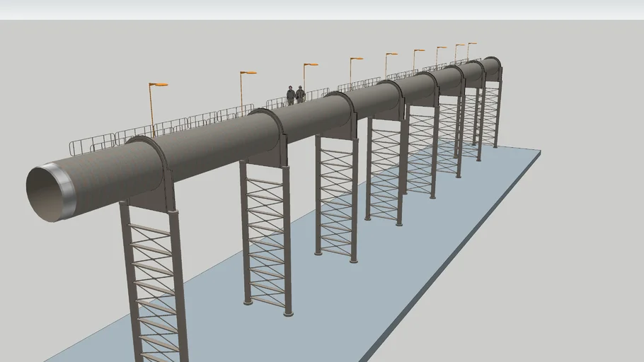Viewport: 644px width, 362px height.
Task: Click the nearest orange street lamp head
Action: pos(159,85)
